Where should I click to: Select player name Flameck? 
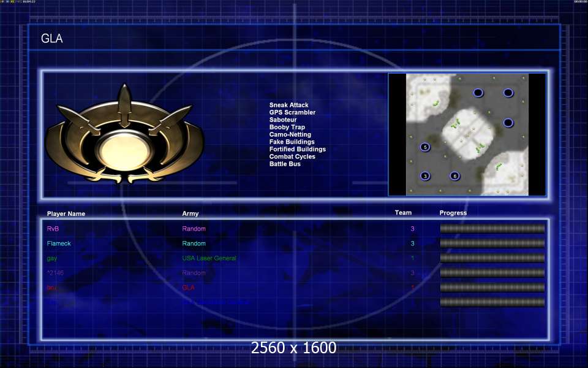pos(59,243)
